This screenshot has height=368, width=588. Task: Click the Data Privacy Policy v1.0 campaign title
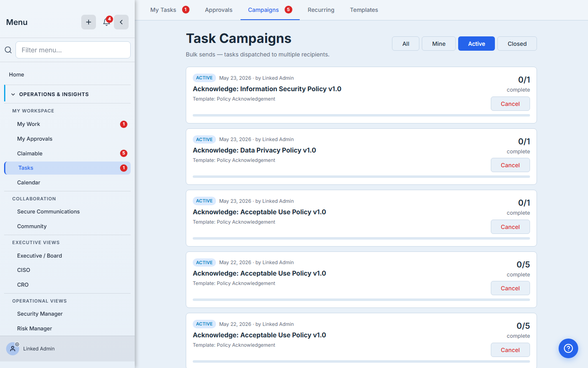(x=254, y=150)
